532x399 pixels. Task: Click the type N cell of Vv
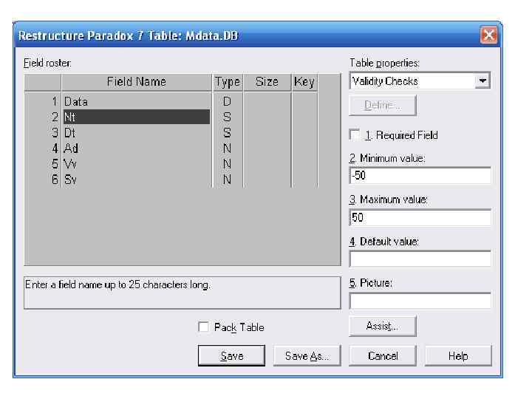pyautogui.click(x=228, y=164)
